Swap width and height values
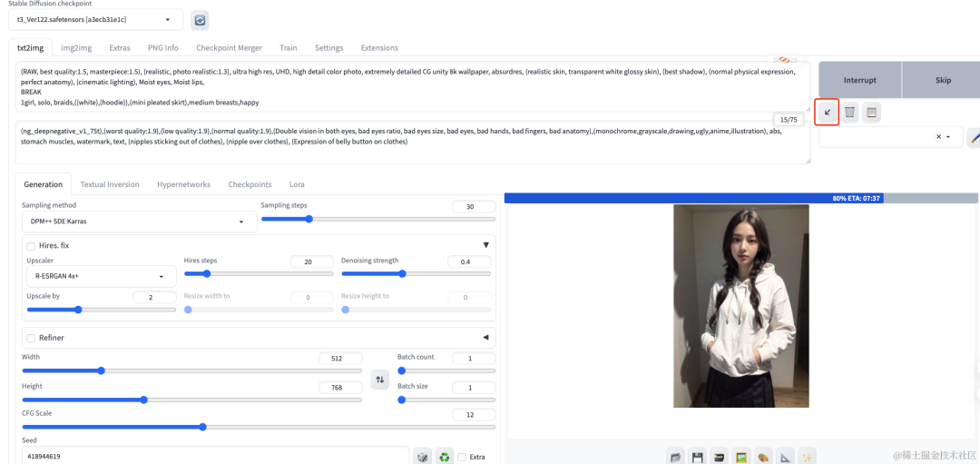This screenshot has width=980, height=464. pos(379,380)
